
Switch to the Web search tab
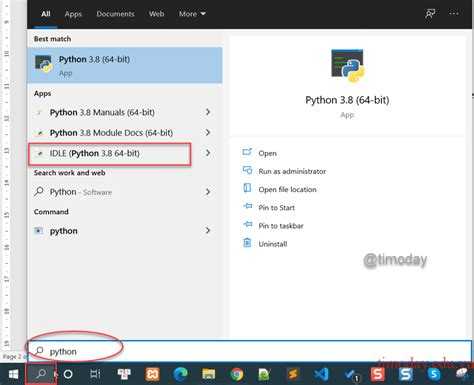pos(156,14)
